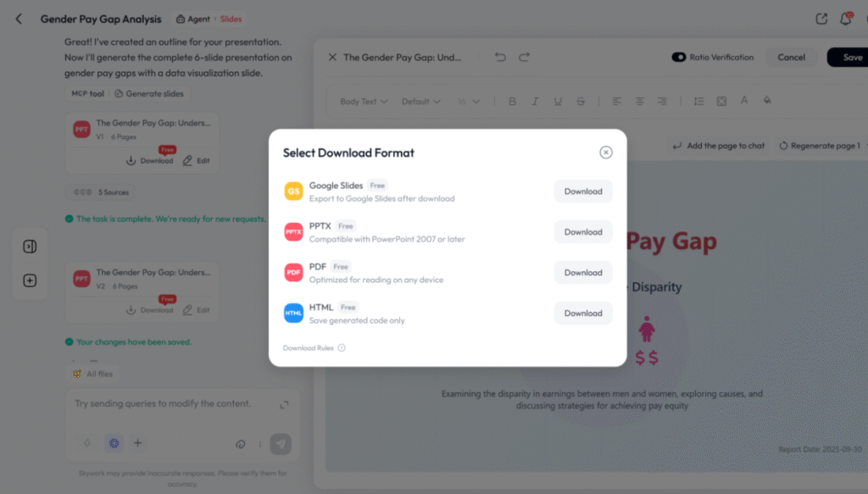This screenshot has width=868, height=494.
Task: Download the PPTX format
Action: click(x=583, y=232)
